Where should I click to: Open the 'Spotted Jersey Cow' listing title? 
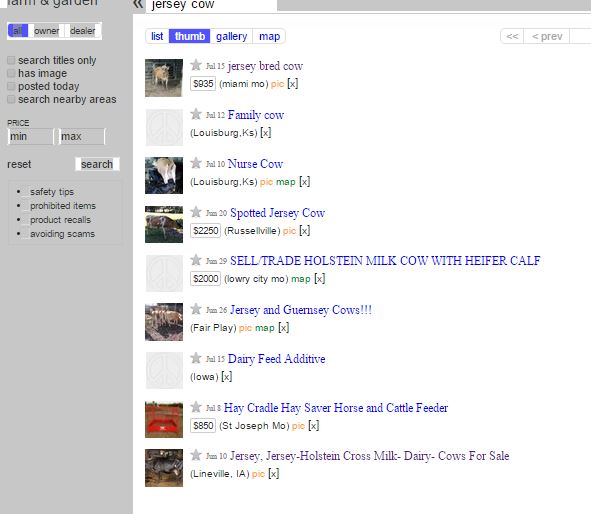pos(277,213)
